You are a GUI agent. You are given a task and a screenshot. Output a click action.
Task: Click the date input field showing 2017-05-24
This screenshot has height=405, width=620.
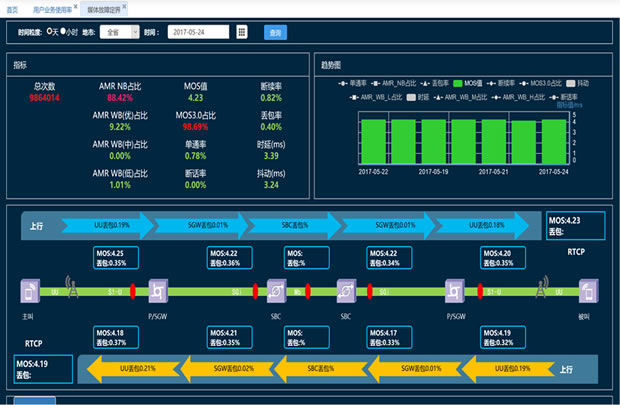pos(198,32)
